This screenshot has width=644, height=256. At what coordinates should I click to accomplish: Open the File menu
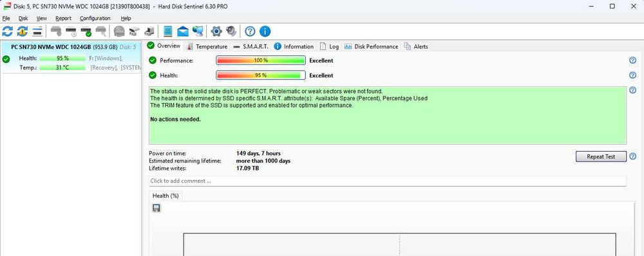pyautogui.click(x=6, y=18)
